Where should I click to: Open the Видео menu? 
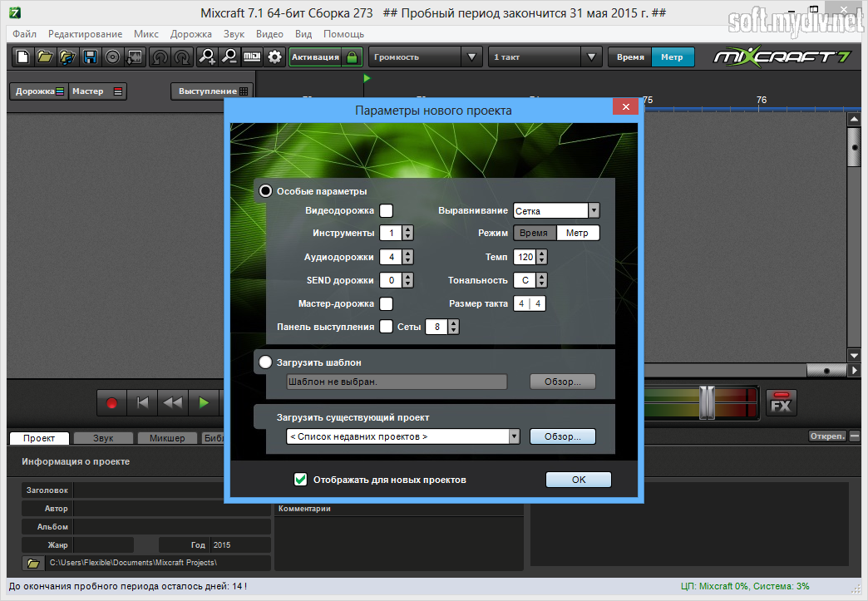click(x=269, y=34)
